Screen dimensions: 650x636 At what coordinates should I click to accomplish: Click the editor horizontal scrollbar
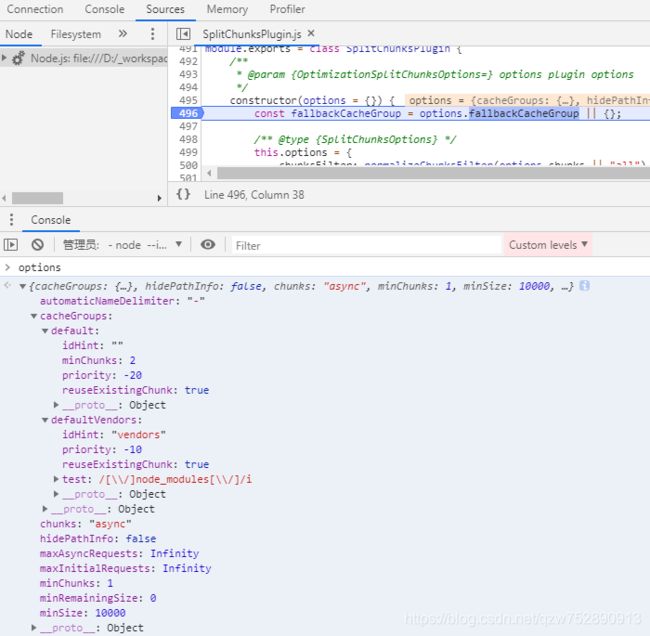[433, 173]
